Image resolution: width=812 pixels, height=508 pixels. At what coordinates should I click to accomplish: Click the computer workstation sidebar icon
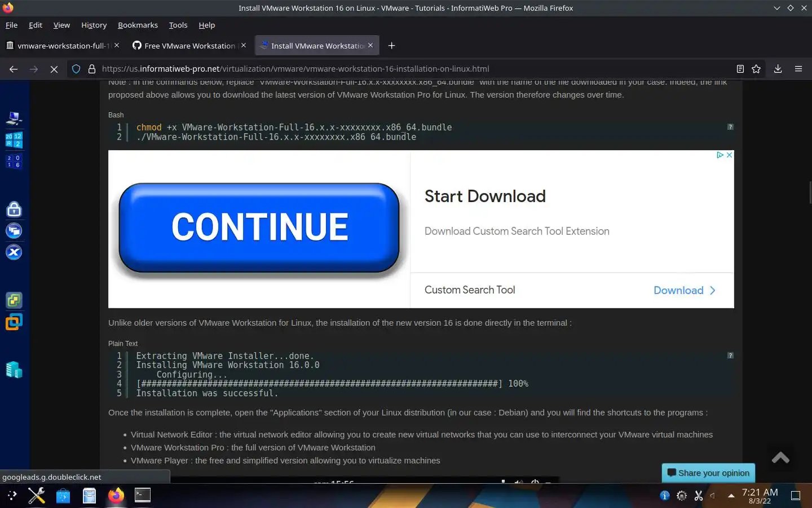(x=14, y=118)
